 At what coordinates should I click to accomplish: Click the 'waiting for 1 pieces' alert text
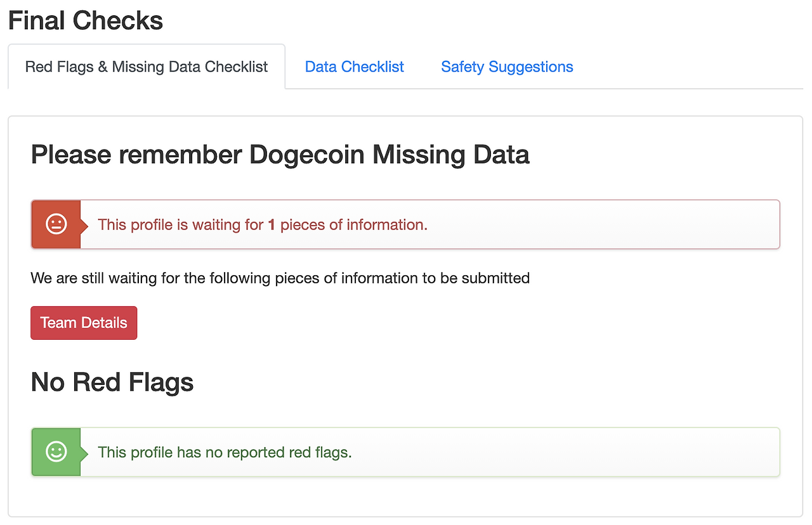click(x=262, y=224)
